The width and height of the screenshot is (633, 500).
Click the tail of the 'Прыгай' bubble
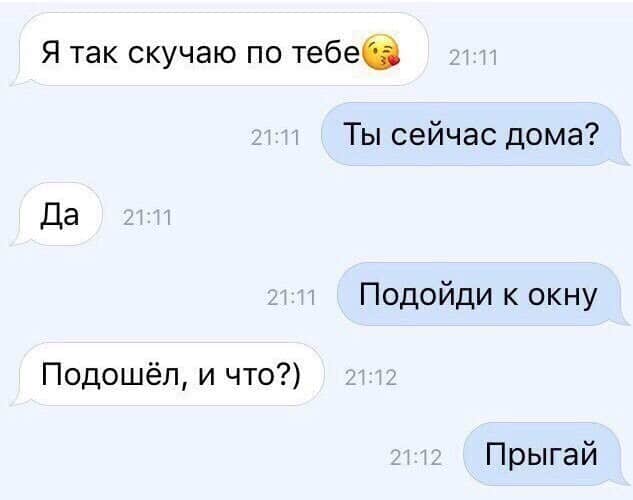tap(622, 477)
